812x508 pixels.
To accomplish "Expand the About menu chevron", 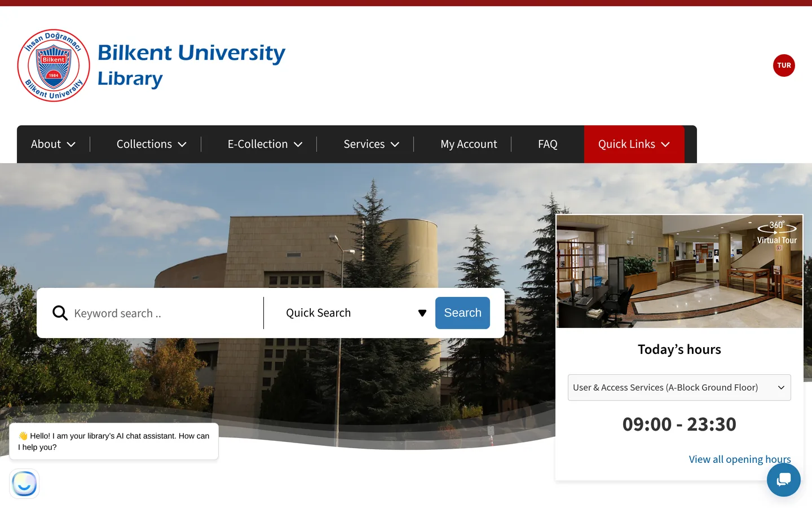I will [71, 144].
